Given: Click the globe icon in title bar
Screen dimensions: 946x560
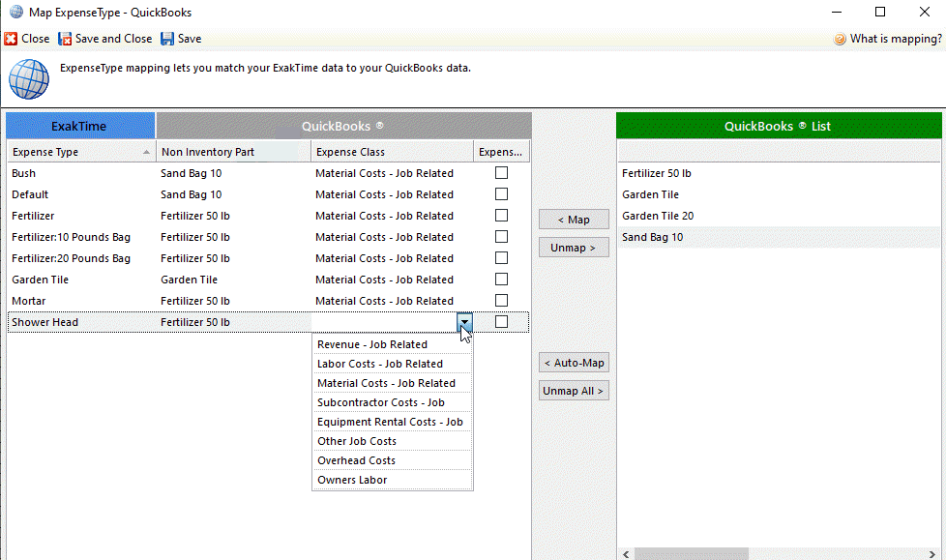Looking at the screenshot, I should click(16, 12).
